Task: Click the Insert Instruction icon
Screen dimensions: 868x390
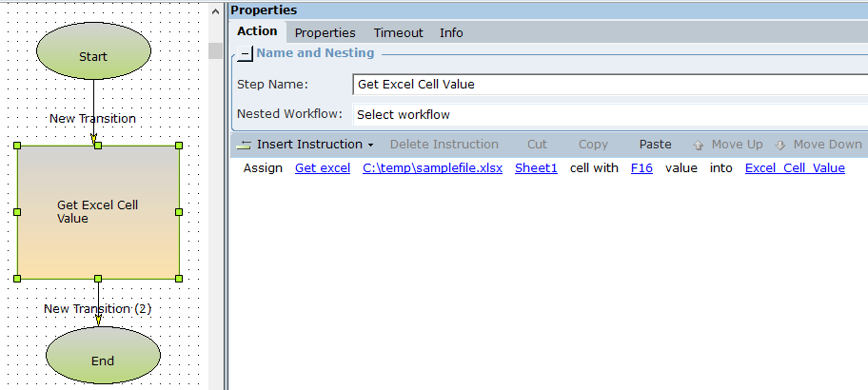Action: point(244,145)
